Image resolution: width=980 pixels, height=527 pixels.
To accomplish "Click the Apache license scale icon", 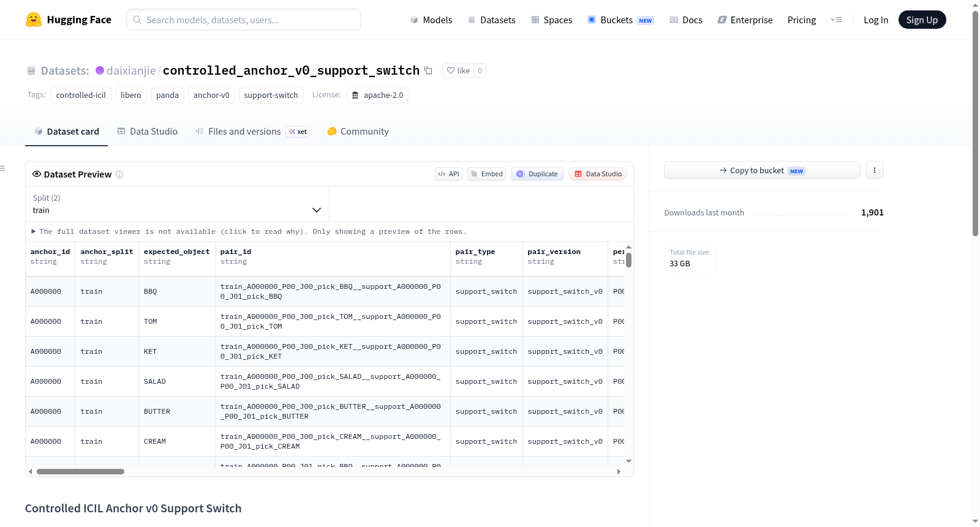I will coord(355,95).
